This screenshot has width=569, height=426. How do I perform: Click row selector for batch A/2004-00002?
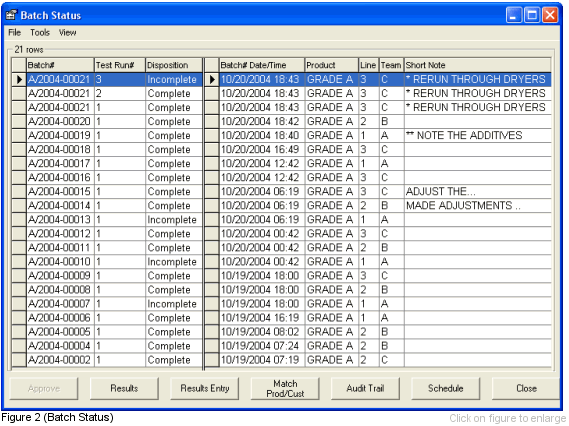pyautogui.click(x=19, y=360)
